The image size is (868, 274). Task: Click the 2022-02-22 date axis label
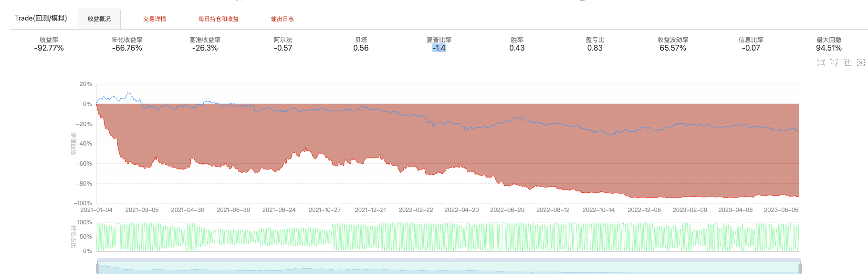point(416,210)
